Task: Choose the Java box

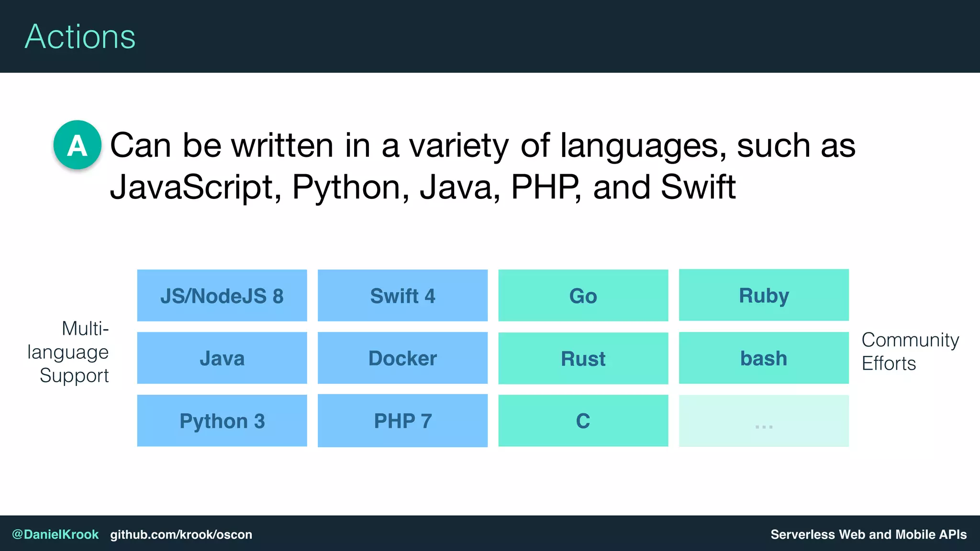Action: (x=222, y=358)
